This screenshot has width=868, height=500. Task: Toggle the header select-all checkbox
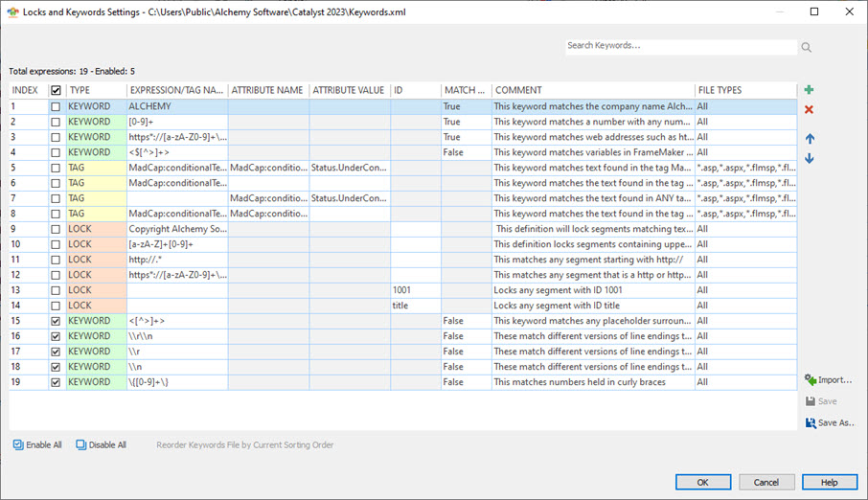pyautogui.click(x=56, y=90)
